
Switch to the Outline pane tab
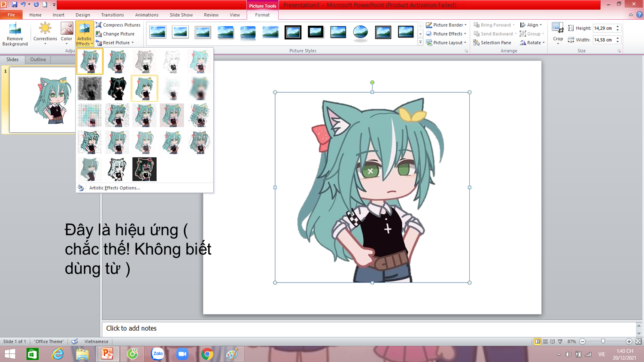[x=38, y=60]
